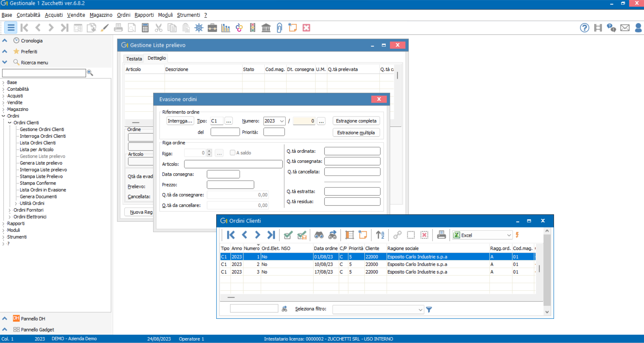Viewport: 644px width, 343px height.
Task: Click the print icon in the Ordini Clienti window
Action: (x=441, y=235)
